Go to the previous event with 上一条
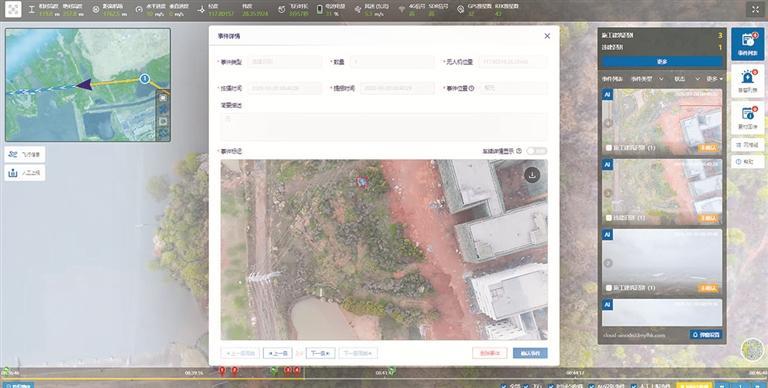 pos(278,353)
